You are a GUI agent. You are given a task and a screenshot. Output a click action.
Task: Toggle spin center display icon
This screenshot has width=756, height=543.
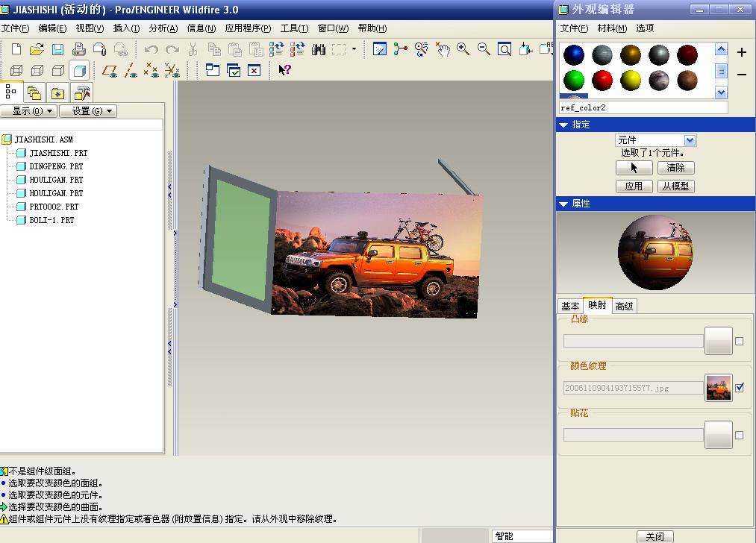400,49
